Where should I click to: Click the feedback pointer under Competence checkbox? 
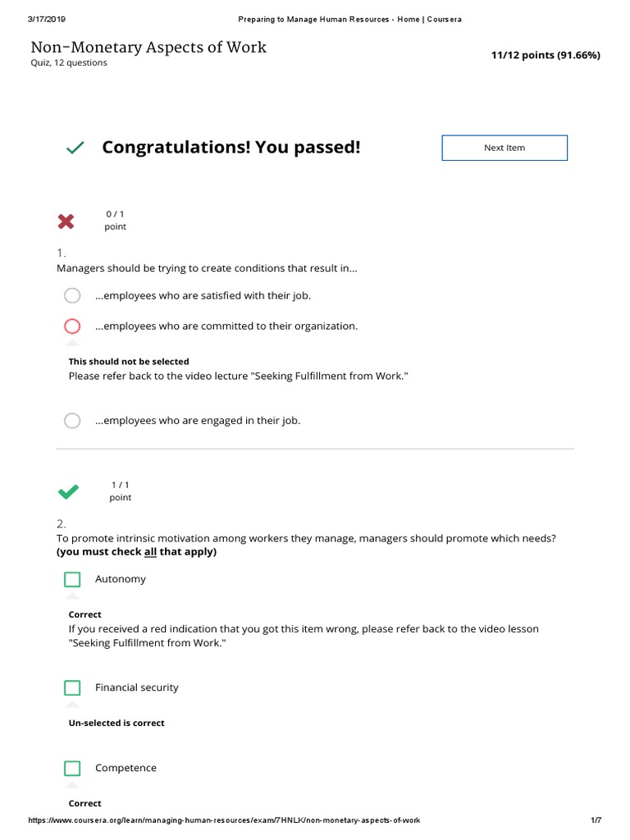click(x=72, y=784)
